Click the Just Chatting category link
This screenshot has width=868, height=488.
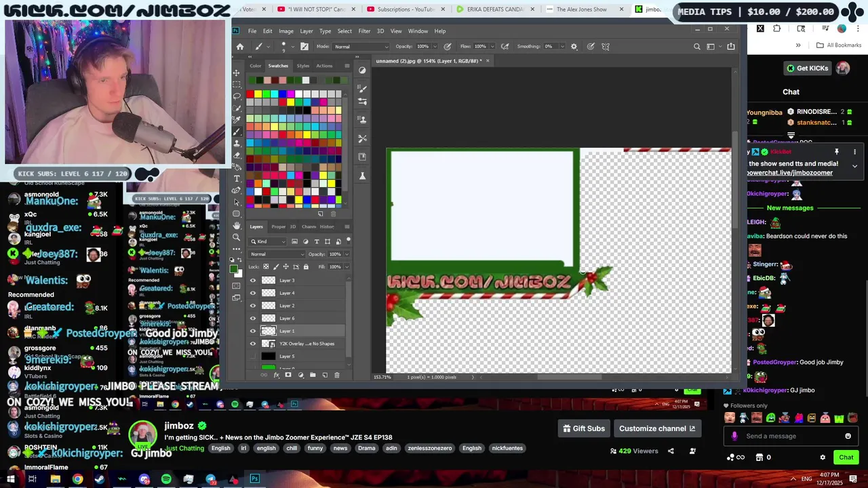[184, 448]
